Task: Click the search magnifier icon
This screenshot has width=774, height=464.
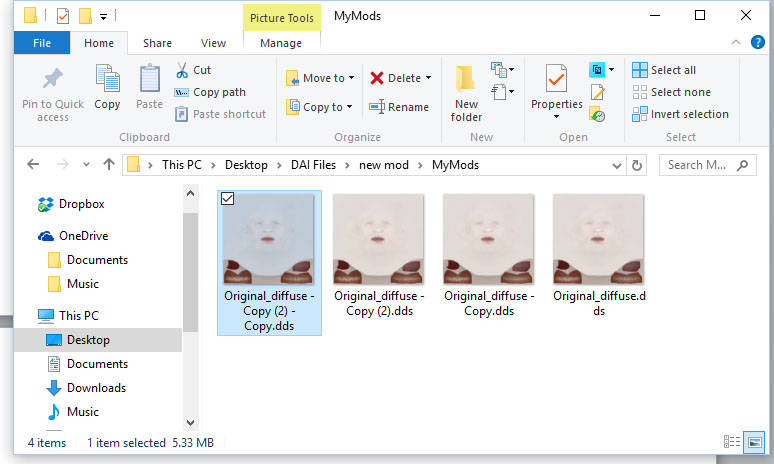Action: click(x=742, y=165)
